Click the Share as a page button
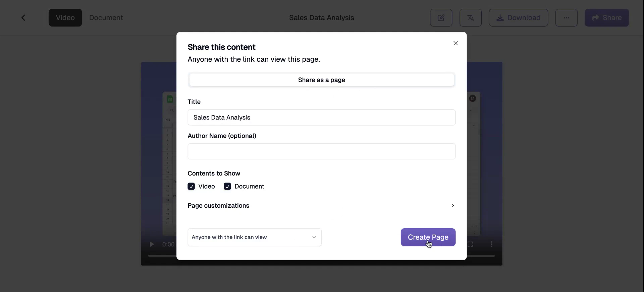644x292 pixels. tap(321, 80)
